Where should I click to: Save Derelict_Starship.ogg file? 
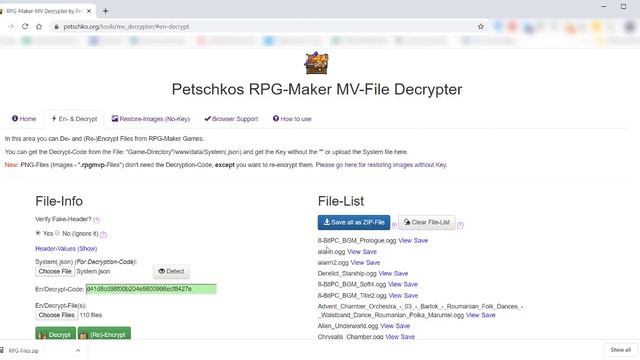[401, 273]
